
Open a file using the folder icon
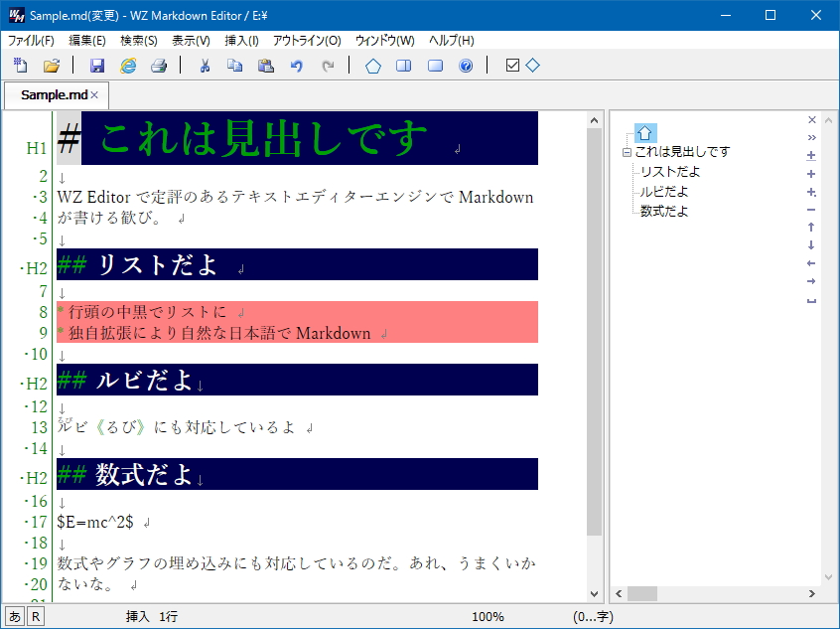click(52, 66)
